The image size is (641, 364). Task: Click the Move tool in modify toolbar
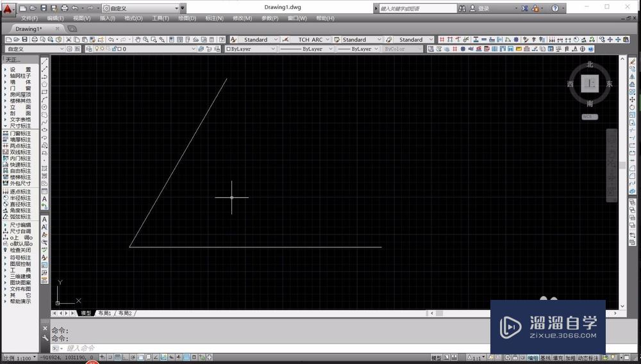click(x=633, y=100)
